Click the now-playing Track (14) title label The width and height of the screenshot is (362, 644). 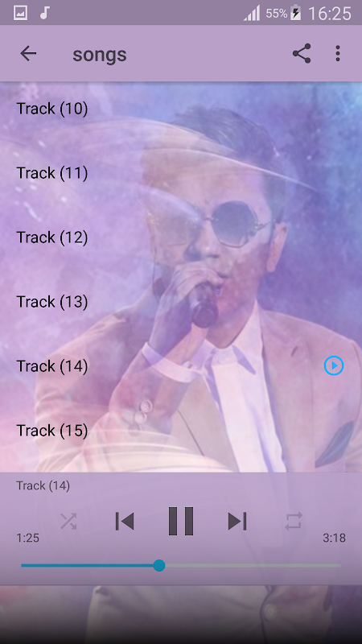point(43,486)
